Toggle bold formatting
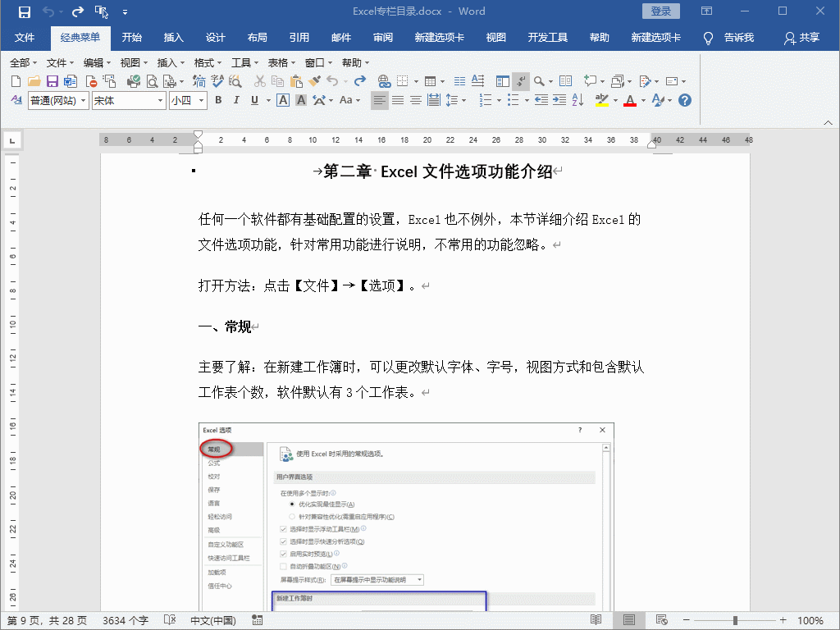 (x=218, y=100)
